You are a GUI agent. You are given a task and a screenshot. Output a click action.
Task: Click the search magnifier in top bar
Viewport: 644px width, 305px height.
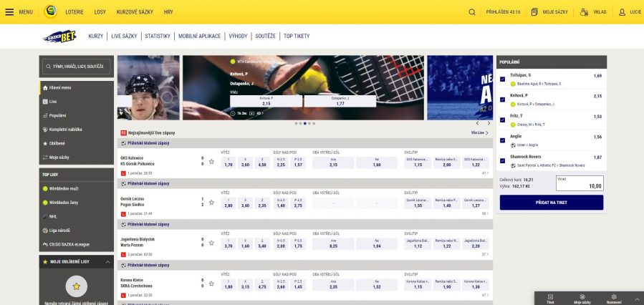pyautogui.click(x=472, y=12)
